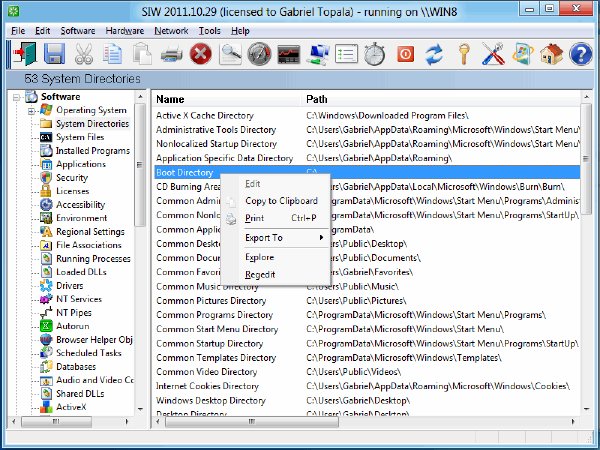
Task: Select System Files tree node
Action: (80, 137)
